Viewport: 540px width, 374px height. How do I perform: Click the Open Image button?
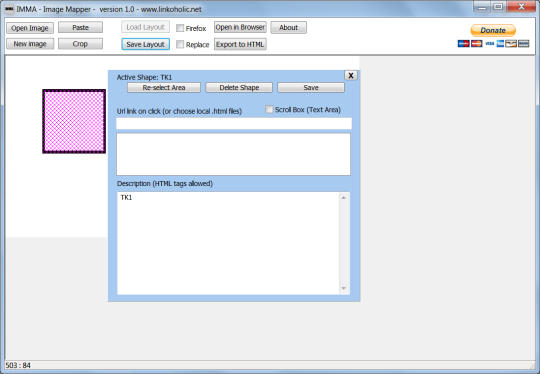coord(30,28)
